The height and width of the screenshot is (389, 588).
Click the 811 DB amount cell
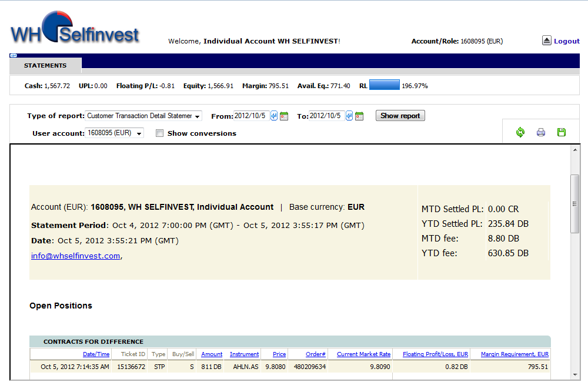tap(211, 367)
